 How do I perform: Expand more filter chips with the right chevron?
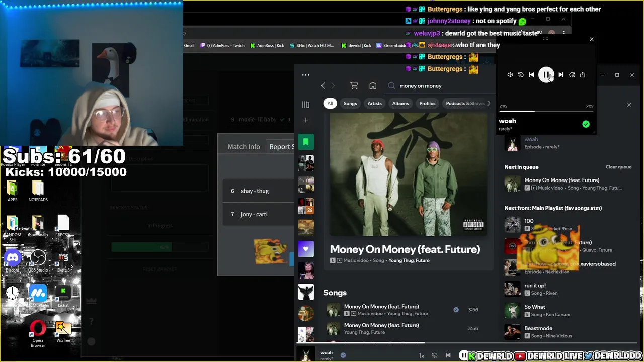tap(488, 103)
